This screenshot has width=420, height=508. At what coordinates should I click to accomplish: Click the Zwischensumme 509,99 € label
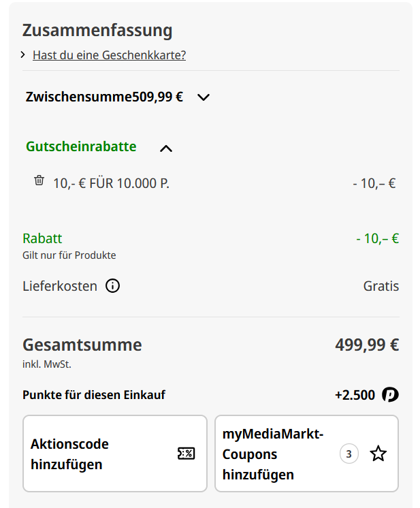104,97
